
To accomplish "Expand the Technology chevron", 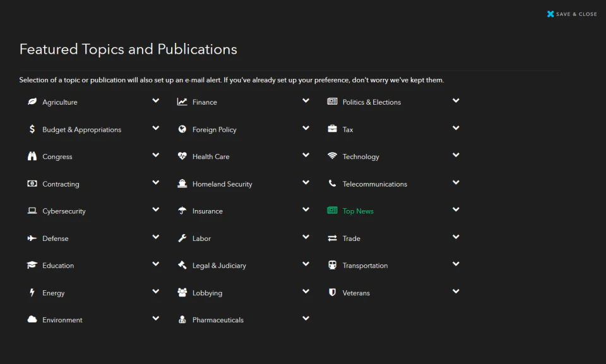I will [456, 155].
